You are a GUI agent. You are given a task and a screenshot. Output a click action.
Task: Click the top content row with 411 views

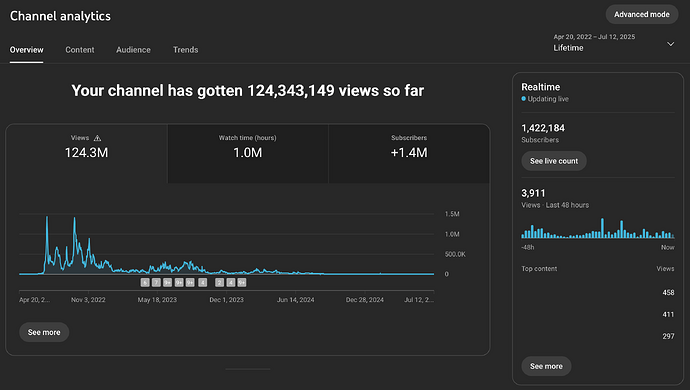tap(598, 314)
